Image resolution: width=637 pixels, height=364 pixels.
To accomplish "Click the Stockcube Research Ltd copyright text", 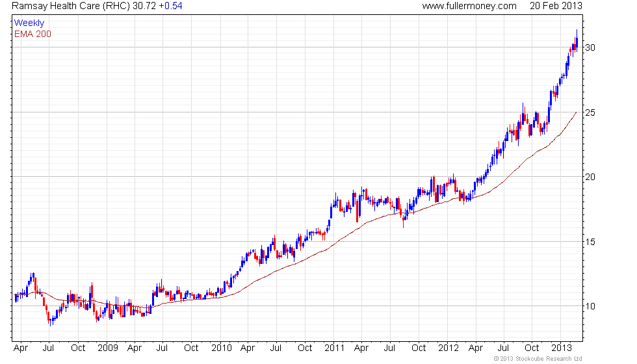I will tap(538, 359).
